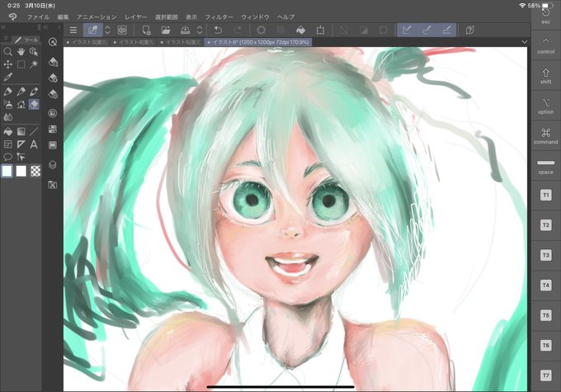This screenshot has height=392, width=561.
Task: Select the Operation object tool
Action: pyautogui.click(x=34, y=52)
